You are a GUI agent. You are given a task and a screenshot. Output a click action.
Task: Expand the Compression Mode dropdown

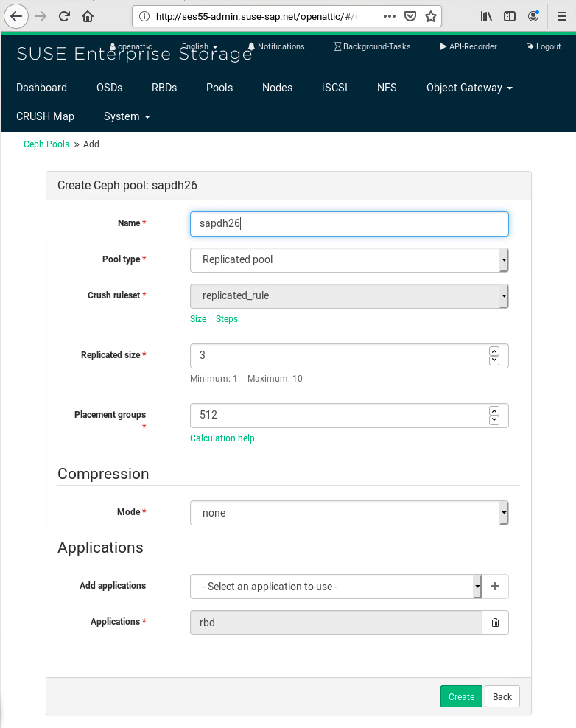(x=348, y=513)
